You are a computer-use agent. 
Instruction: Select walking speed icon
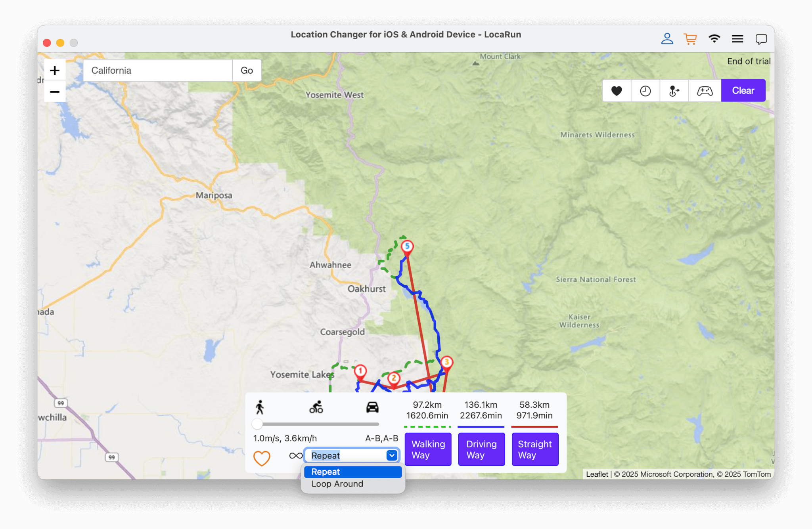(260, 407)
